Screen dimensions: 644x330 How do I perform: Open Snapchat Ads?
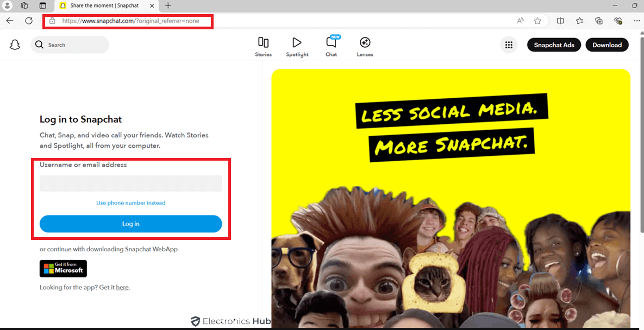pos(554,45)
